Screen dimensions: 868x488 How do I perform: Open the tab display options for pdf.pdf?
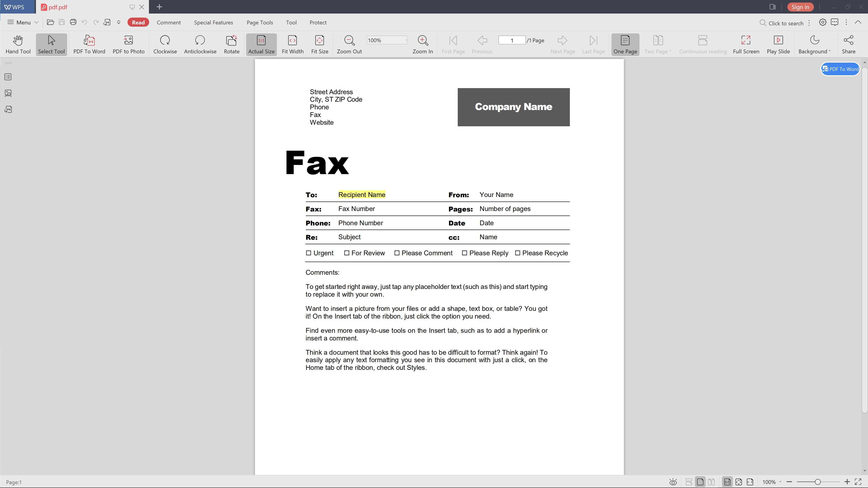click(x=132, y=7)
